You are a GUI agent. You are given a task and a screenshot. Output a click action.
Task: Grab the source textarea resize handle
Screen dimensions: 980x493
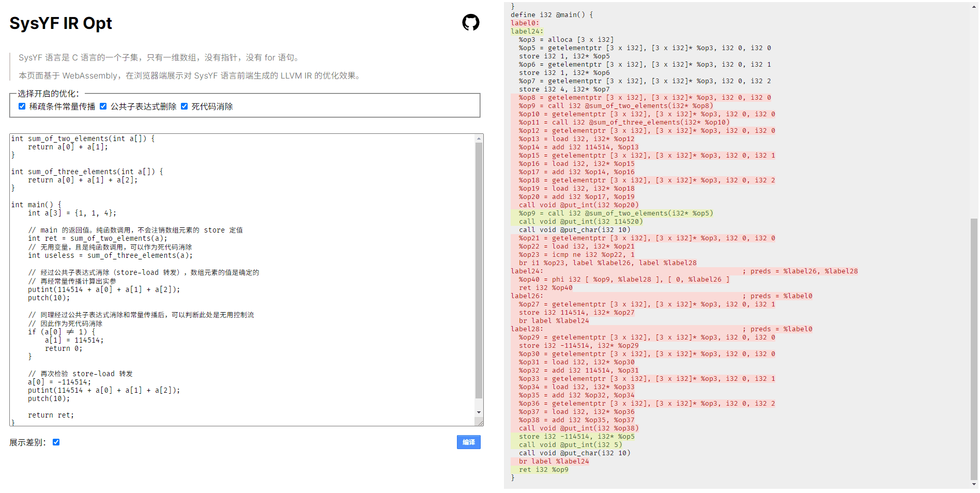point(480,422)
